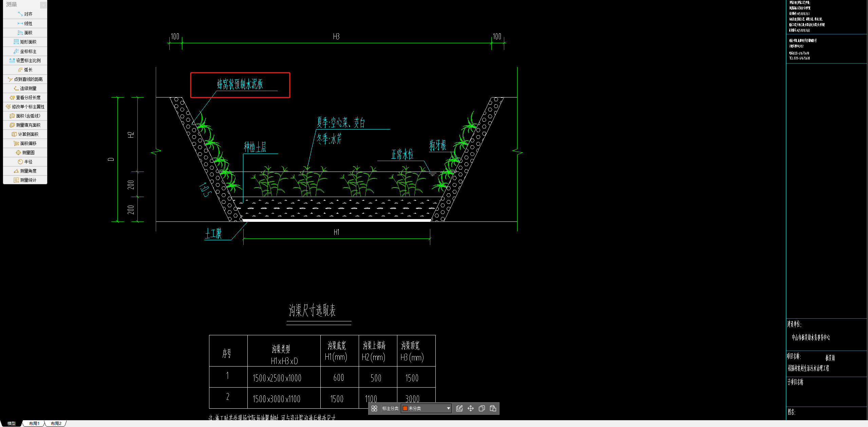This screenshot has height=427, width=868.
Task: Click the H3 dimension text at top
Action: (x=336, y=36)
